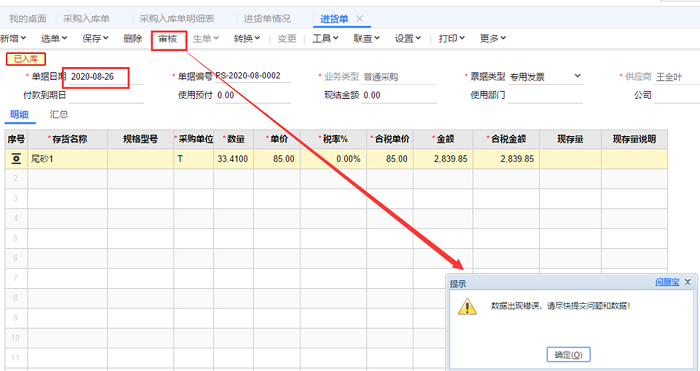Image resolution: width=700 pixels, height=371 pixels.
Task: Switch to the 采购入库单 tab
Action: [86, 19]
